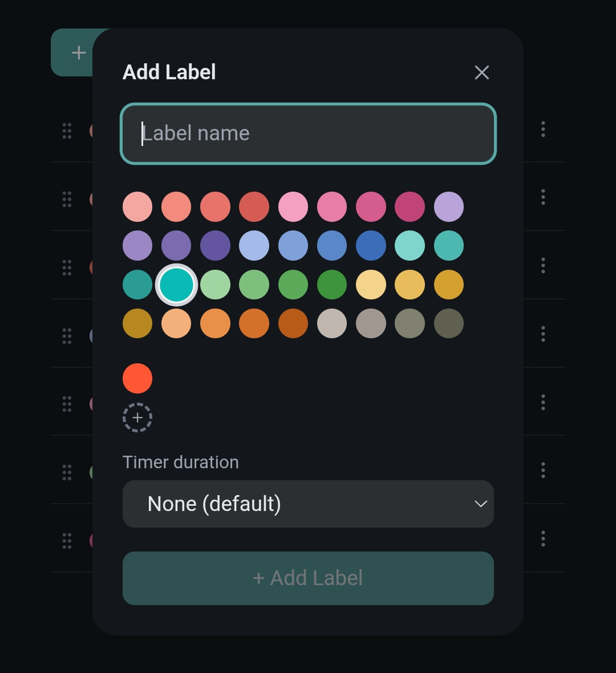Viewport: 616px width, 673px height.
Task: Pick the dark green color swatch
Action: [332, 285]
